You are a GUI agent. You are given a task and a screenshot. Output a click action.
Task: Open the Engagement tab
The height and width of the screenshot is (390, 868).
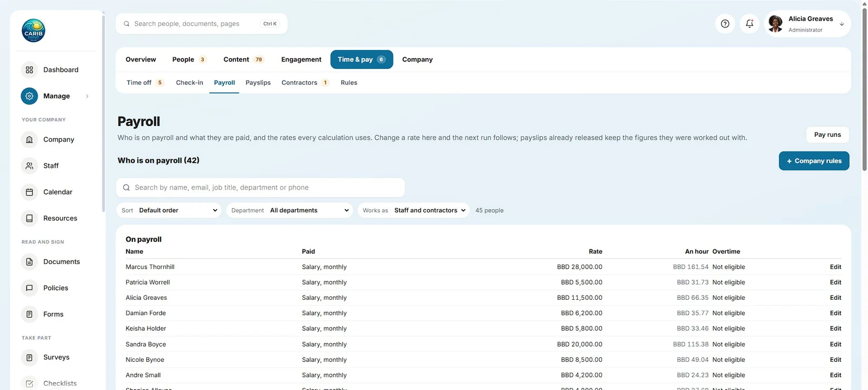[x=301, y=60]
